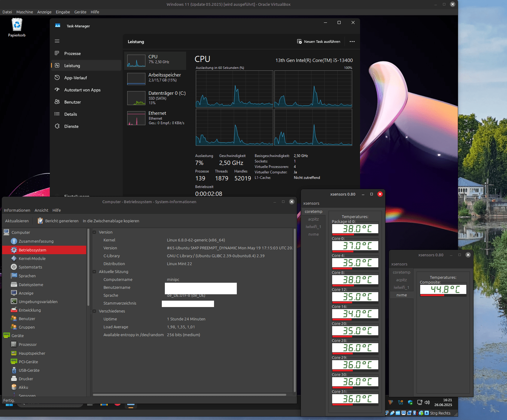Go to Autostart von Apps
This screenshot has height=420, width=507.
coord(86,90)
